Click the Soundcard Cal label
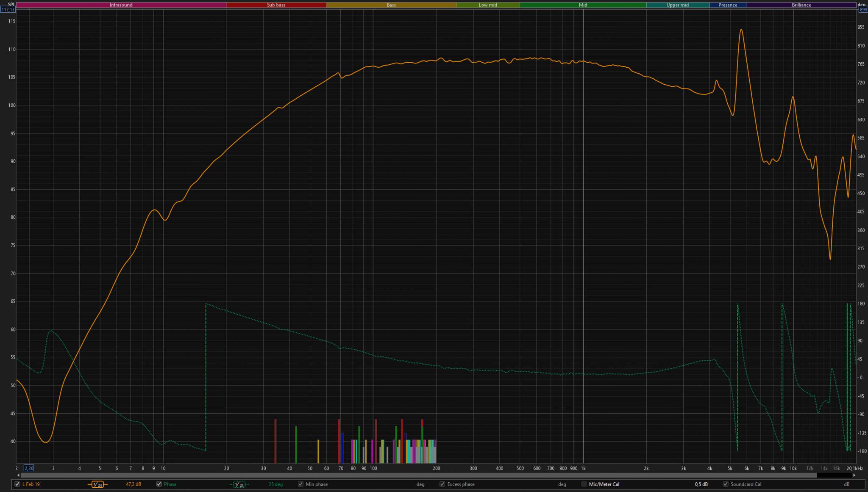 (x=746, y=484)
